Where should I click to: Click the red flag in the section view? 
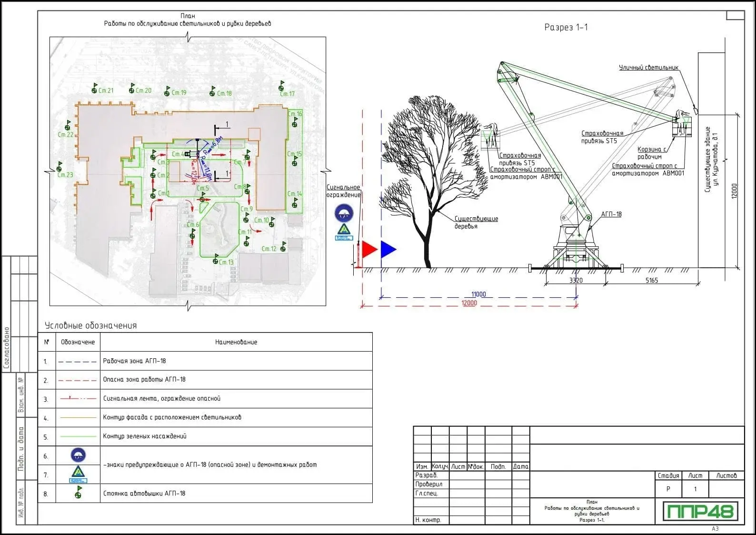pyautogui.click(x=369, y=250)
